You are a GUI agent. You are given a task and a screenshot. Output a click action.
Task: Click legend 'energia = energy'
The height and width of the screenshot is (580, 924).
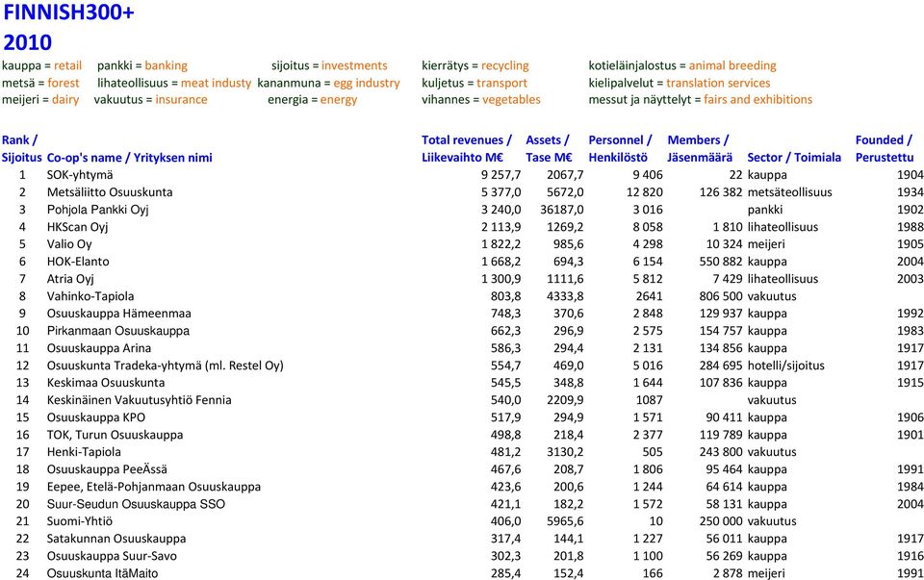[312, 99]
